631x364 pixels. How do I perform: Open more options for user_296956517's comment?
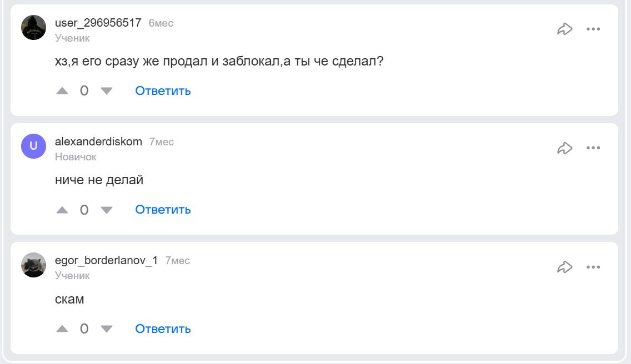pos(593,29)
